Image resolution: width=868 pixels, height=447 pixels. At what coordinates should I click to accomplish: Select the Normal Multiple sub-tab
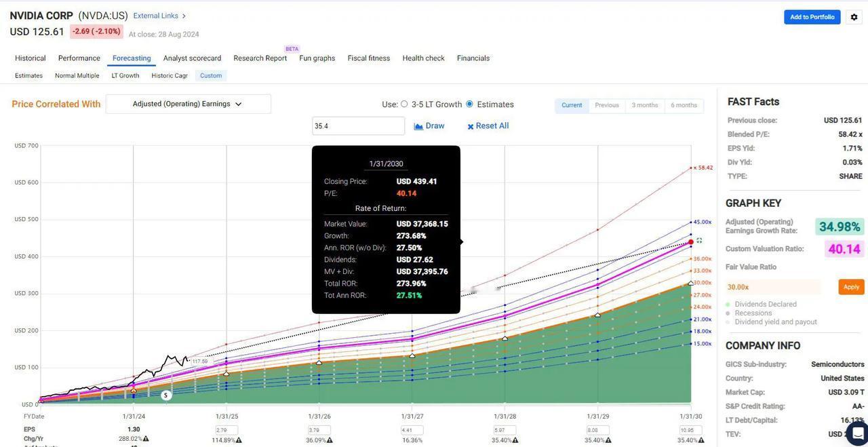77,75
